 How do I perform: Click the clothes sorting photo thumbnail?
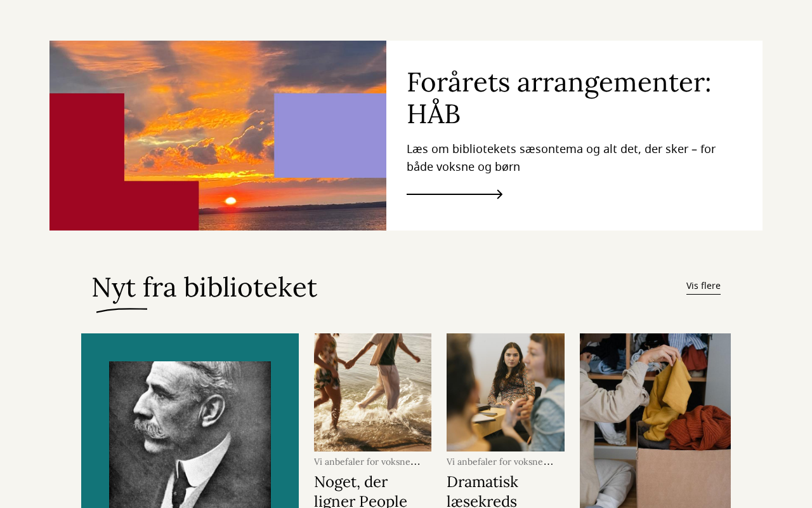(x=655, y=420)
